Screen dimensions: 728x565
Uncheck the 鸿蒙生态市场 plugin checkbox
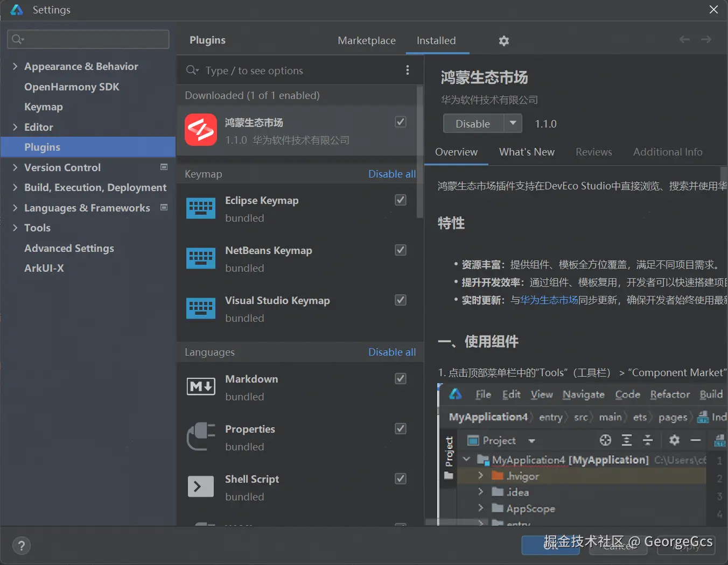(x=401, y=122)
